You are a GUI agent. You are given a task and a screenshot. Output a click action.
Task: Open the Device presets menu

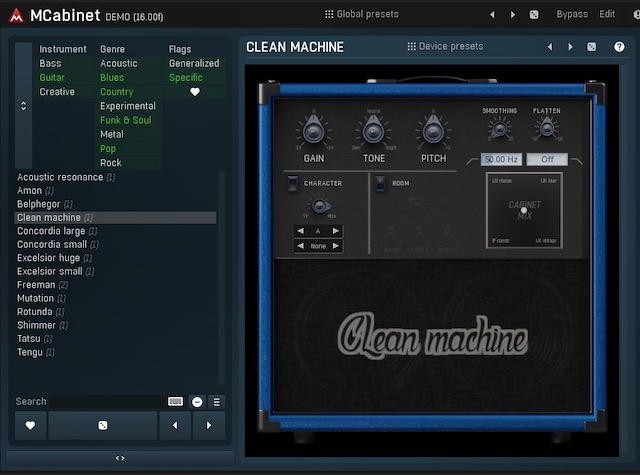445,46
